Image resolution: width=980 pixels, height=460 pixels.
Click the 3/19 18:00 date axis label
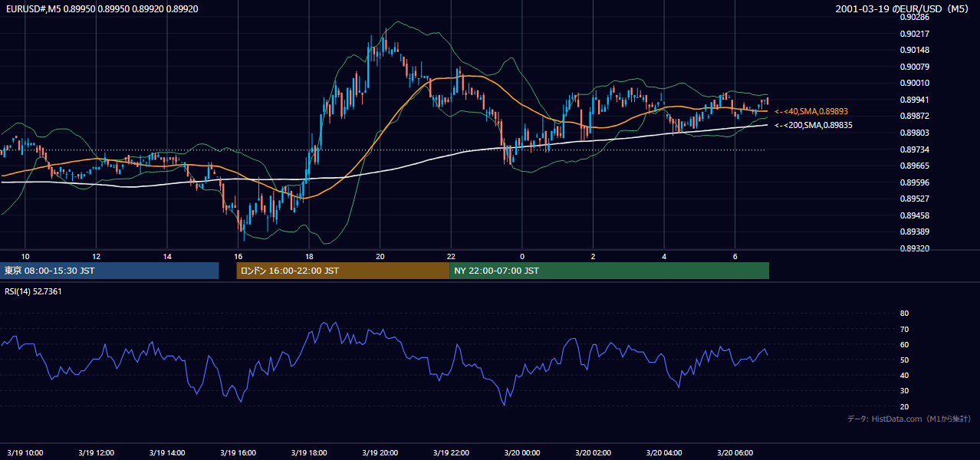[x=309, y=452]
